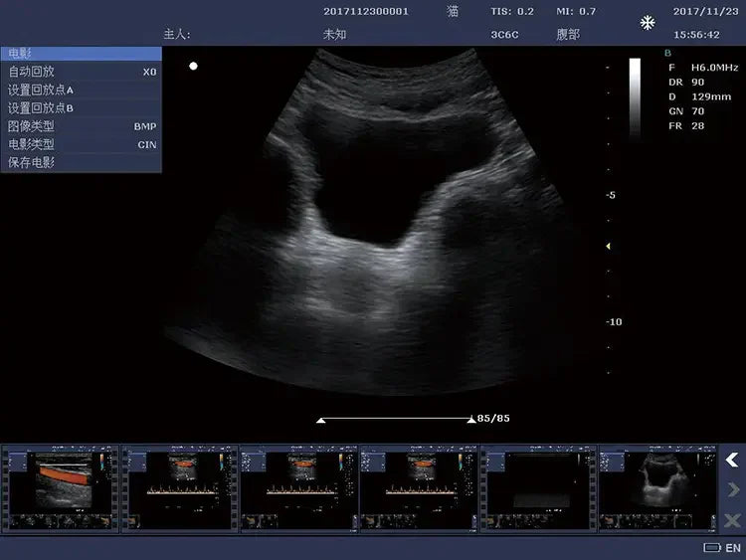Select the 电影 menu header
Image resolution: width=746 pixels, height=560 pixels.
click(x=81, y=54)
